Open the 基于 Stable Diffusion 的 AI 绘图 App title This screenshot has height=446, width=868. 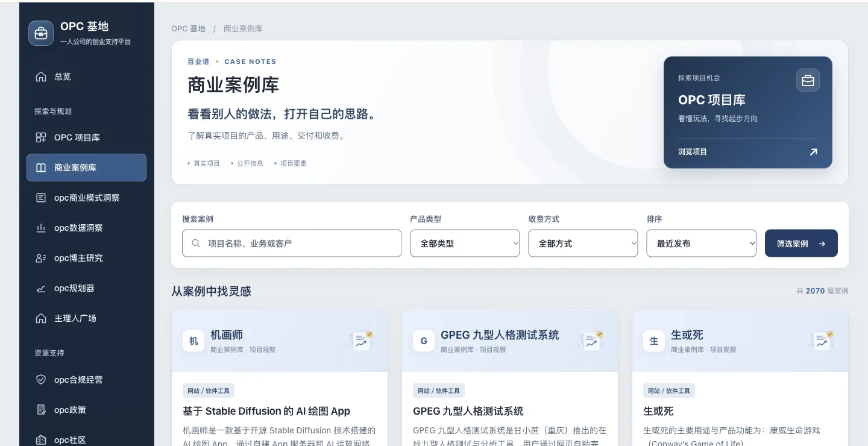[266, 411]
